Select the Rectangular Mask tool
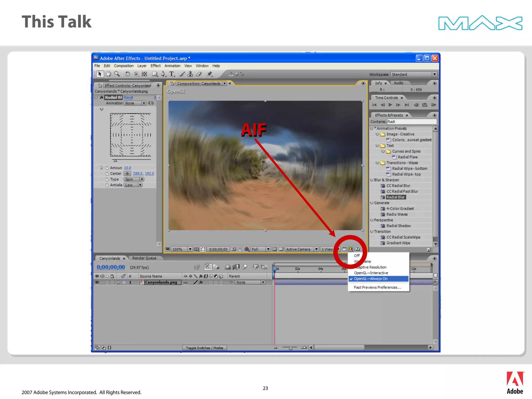 click(x=155, y=74)
